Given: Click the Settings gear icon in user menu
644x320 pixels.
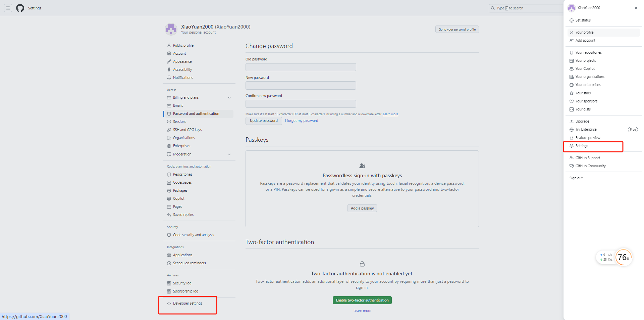Looking at the screenshot, I should click(572, 146).
